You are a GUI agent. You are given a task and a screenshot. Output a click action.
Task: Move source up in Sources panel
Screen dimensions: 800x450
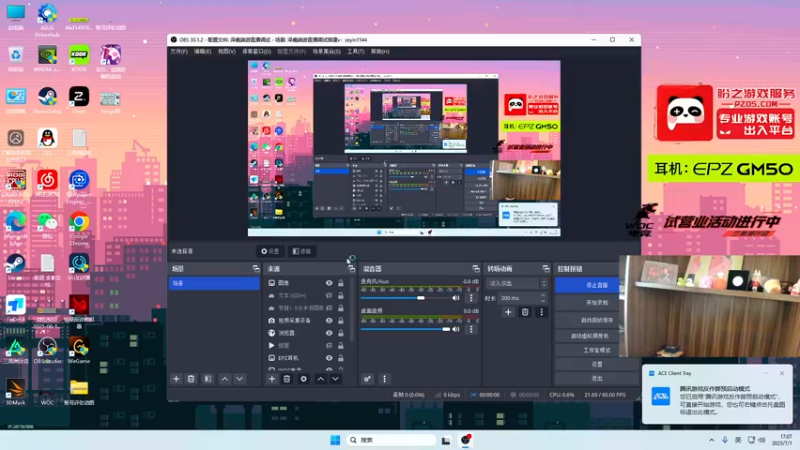click(320, 379)
